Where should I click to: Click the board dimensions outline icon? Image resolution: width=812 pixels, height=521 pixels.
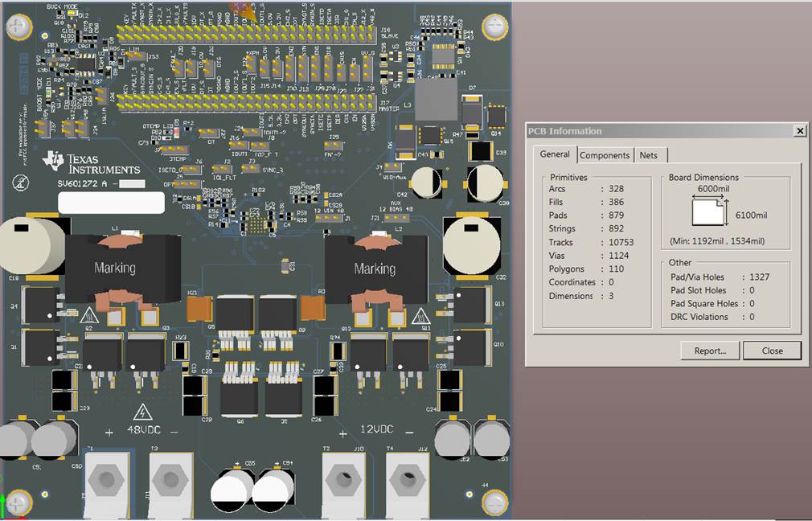click(x=708, y=212)
